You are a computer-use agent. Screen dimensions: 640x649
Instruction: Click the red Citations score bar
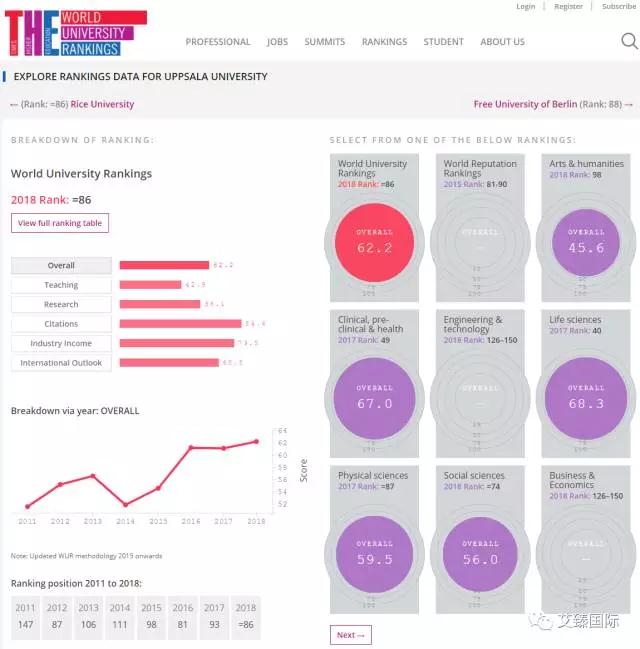[180, 324]
